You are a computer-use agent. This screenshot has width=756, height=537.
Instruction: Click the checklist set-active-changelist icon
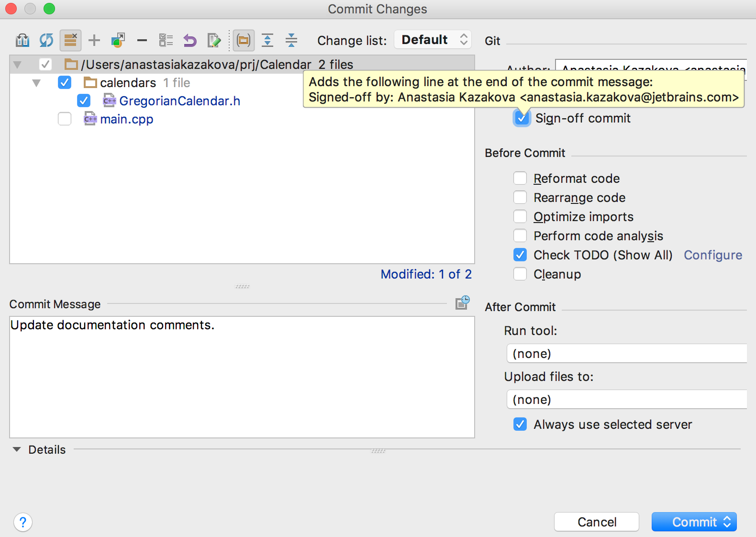tap(166, 40)
